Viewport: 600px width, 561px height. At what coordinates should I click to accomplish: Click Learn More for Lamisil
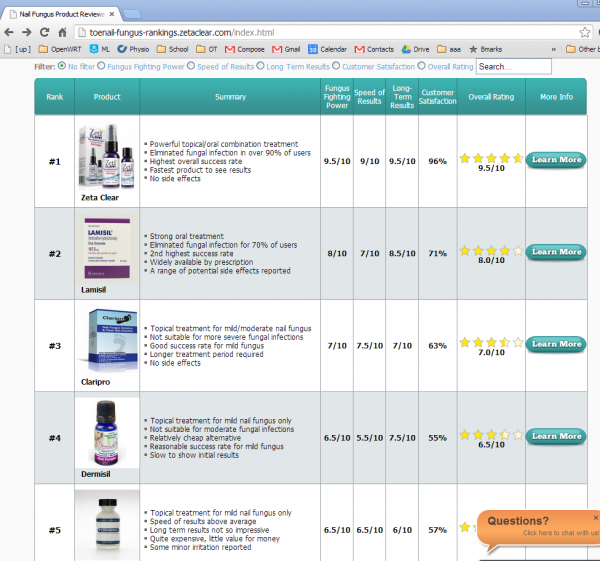[x=556, y=252]
